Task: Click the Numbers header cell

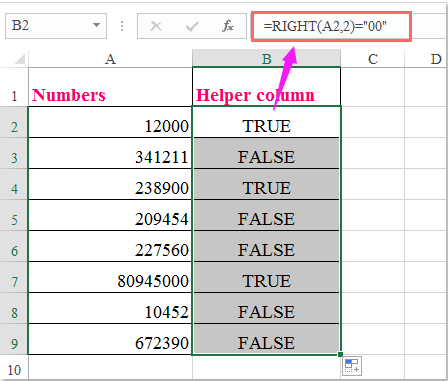Action: click(x=110, y=87)
